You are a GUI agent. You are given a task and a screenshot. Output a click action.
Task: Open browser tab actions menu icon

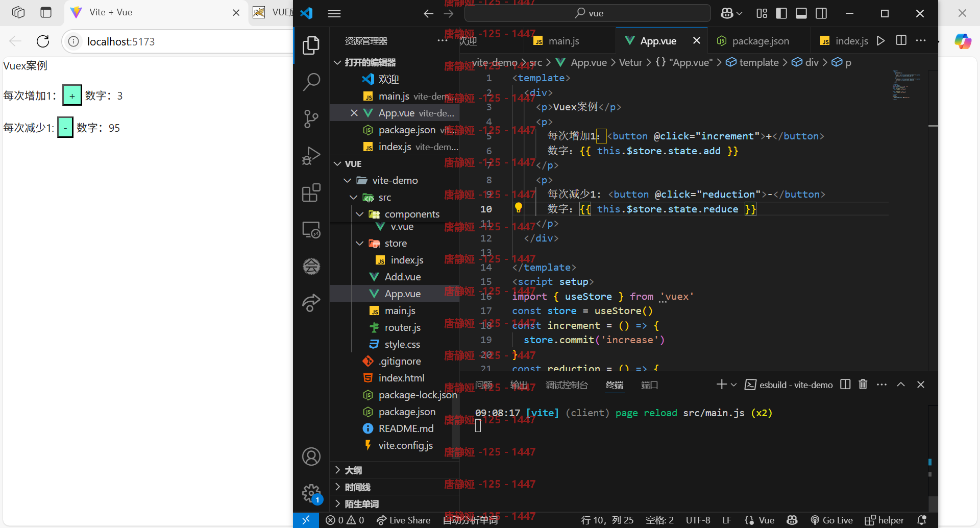(x=46, y=12)
